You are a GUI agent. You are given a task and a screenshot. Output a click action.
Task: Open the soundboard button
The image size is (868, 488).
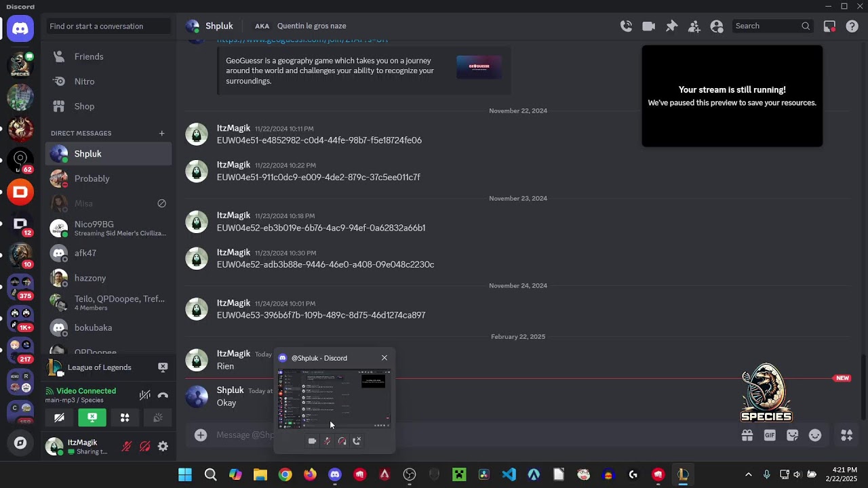click(x=157, y=418)
